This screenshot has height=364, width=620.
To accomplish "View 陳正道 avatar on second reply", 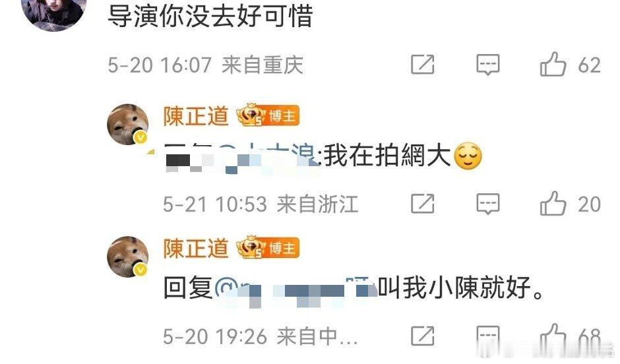I will pos(128,257).
